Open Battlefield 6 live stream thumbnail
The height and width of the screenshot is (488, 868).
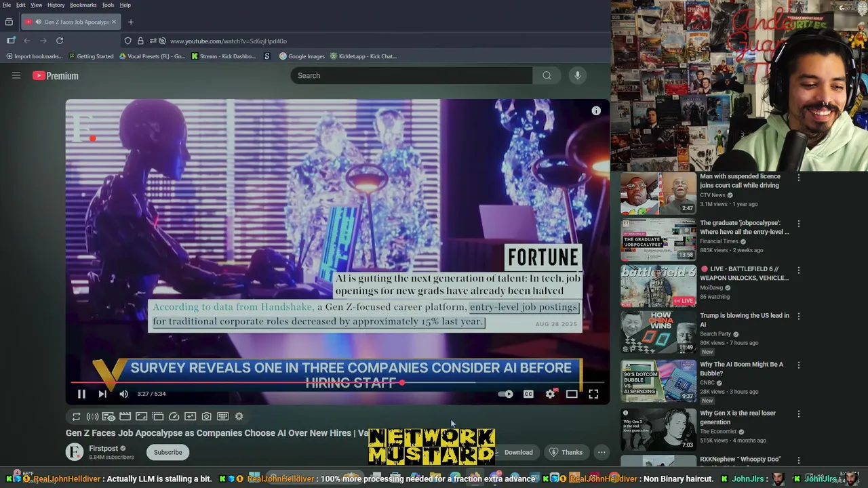pyautogui.click(x=658, y=286)
